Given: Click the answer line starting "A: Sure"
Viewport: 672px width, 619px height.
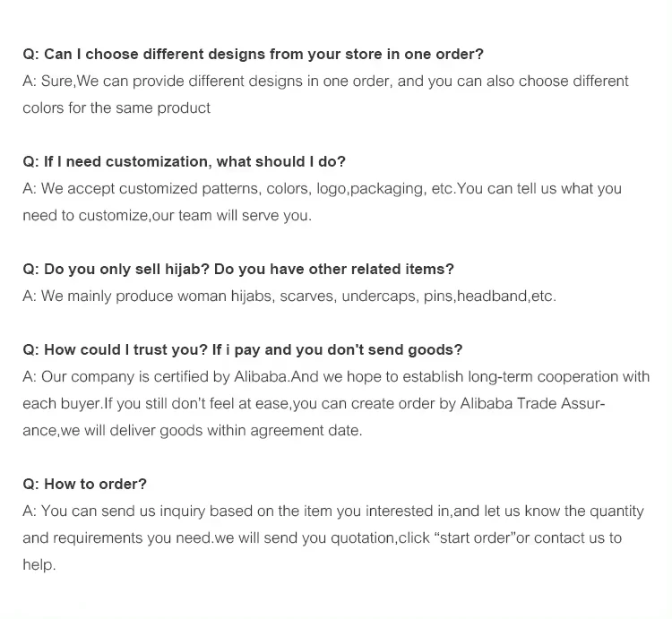Looking at the screenshot, I should click(x=325, y=82).
